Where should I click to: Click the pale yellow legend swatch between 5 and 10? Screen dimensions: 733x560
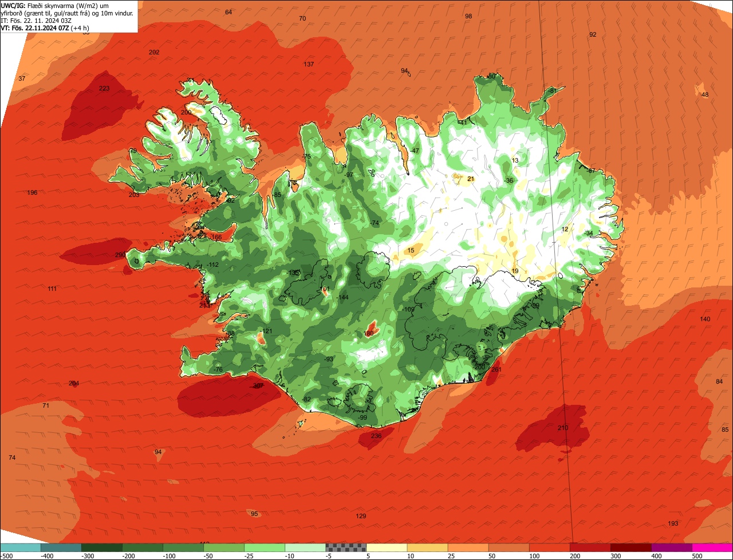387,547
